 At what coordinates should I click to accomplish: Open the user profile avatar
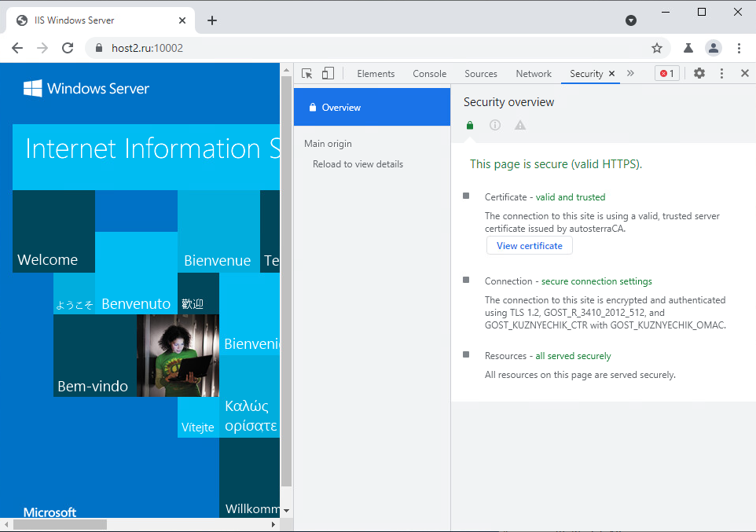(713, 48)
